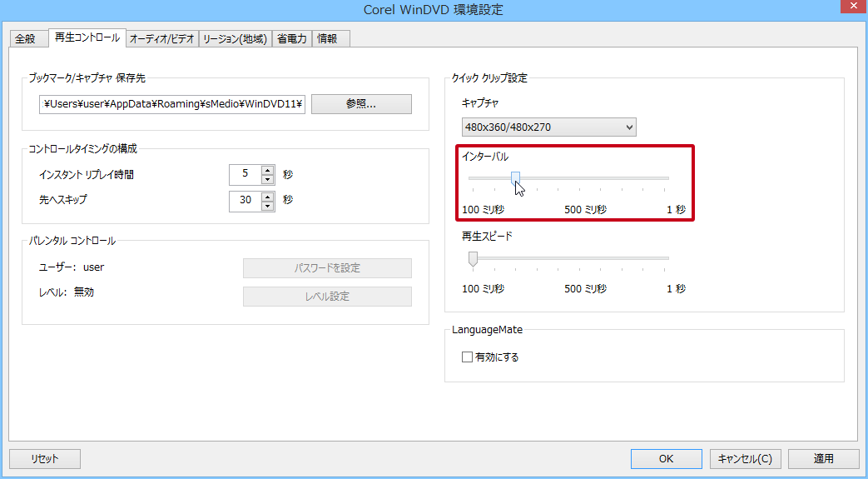Decrease 先へスキップ value with down arrow
The image size is (868, 479).
click(x=268, y=207)
